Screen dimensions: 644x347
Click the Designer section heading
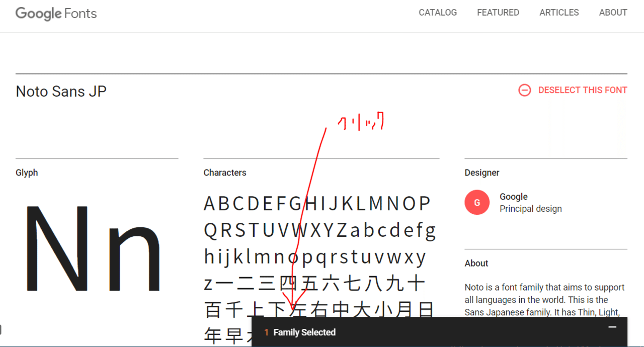pos(482,172)
